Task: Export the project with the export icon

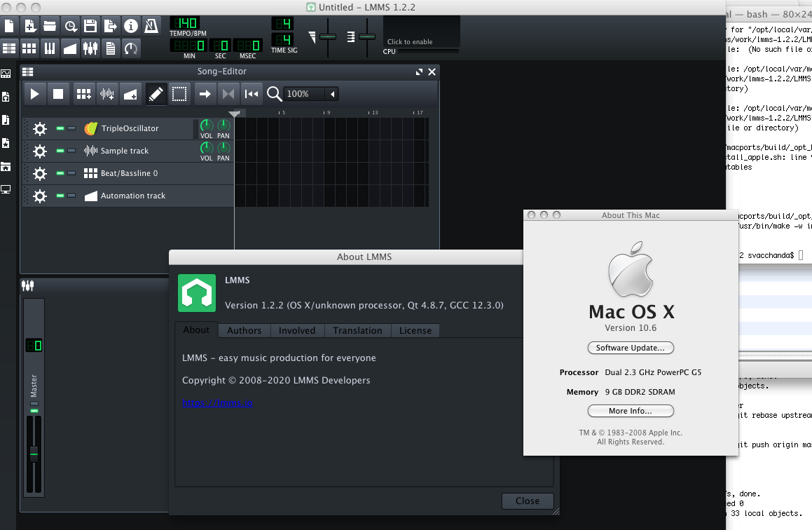Action: coord(110,27)
